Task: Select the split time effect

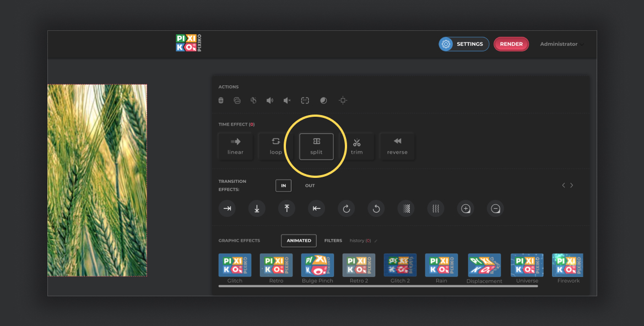Action: click(x=316, y=146)
